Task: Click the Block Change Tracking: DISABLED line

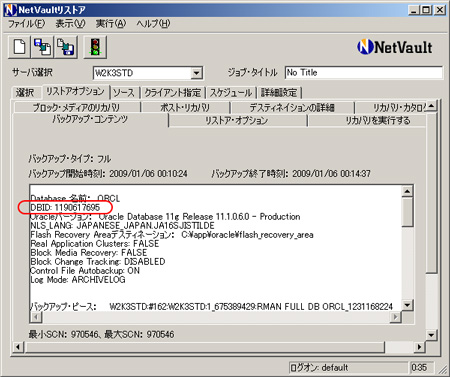Action: pos(98,262)
